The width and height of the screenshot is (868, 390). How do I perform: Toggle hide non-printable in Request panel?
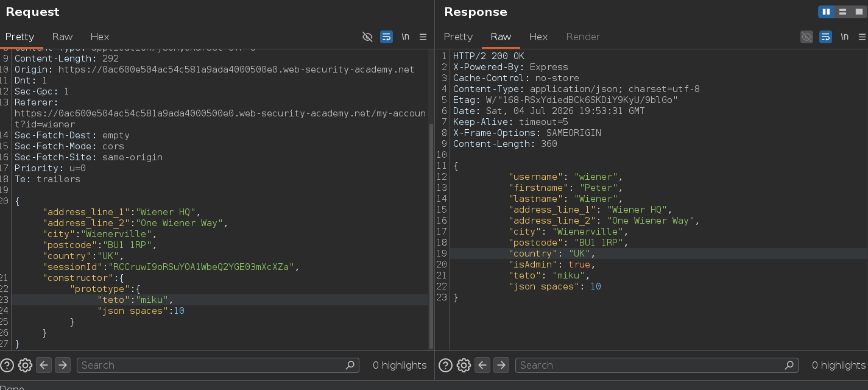[x=367, y=37]
